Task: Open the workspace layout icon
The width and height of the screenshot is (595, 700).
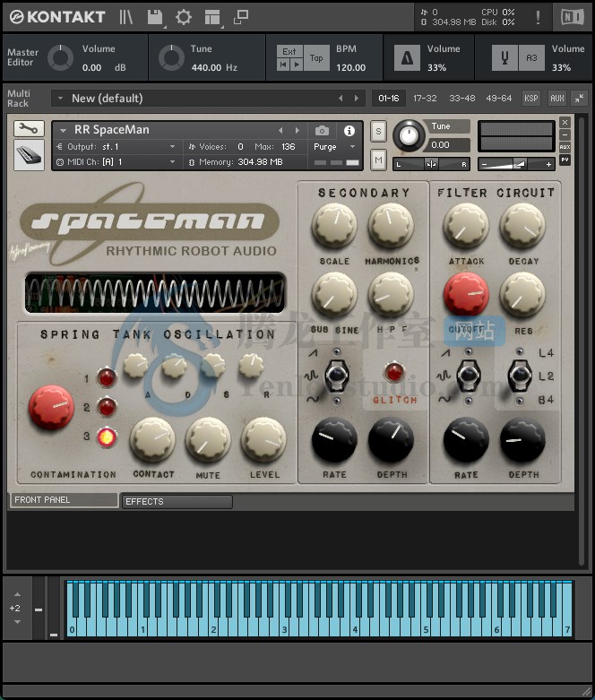Action: [212, 17]
